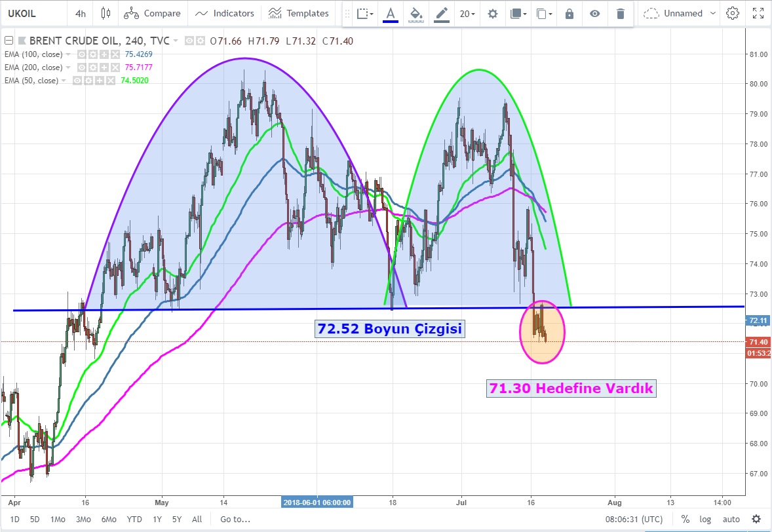Click the 4h interval selector
Screen dimensions: 772x532
pyautogui.click(x=80, y=13)
